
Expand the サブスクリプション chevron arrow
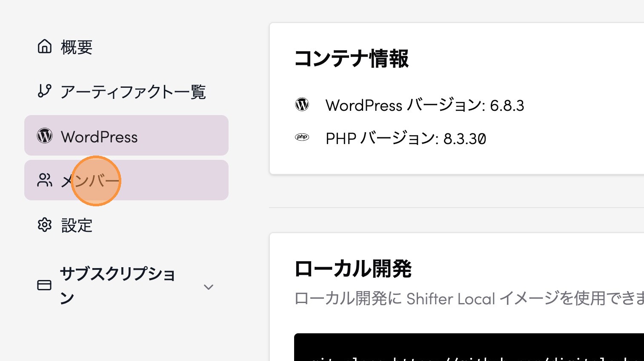[x=208, y=287]
